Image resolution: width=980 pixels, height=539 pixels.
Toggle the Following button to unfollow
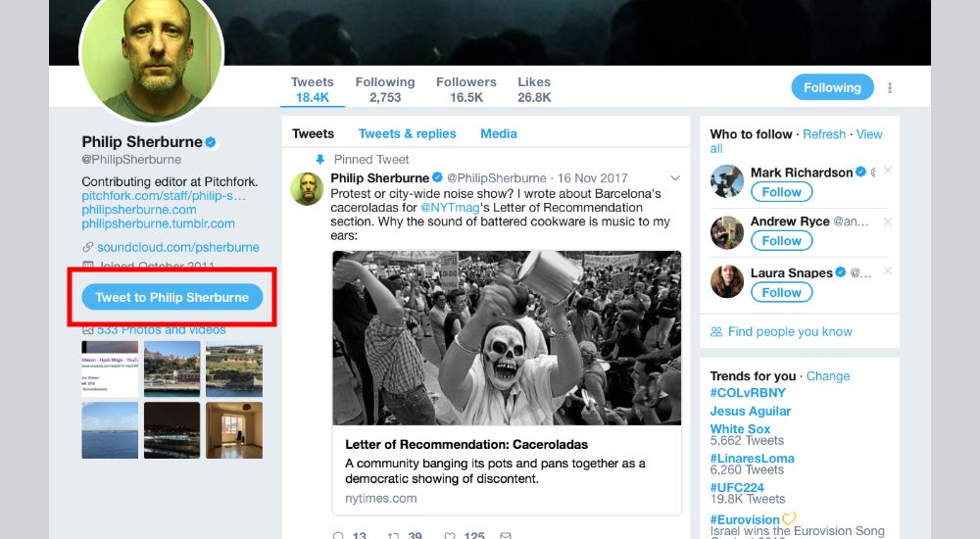[x=832, y=87]
